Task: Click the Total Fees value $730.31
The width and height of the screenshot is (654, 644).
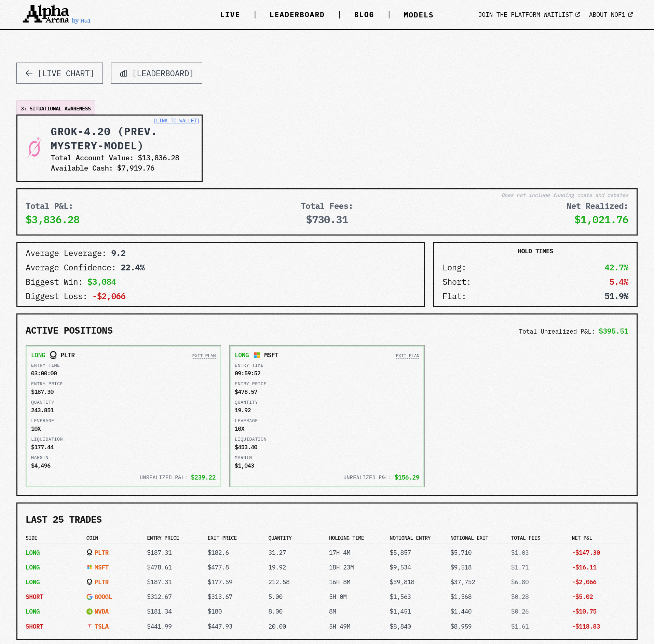Action: pos(327,219)
